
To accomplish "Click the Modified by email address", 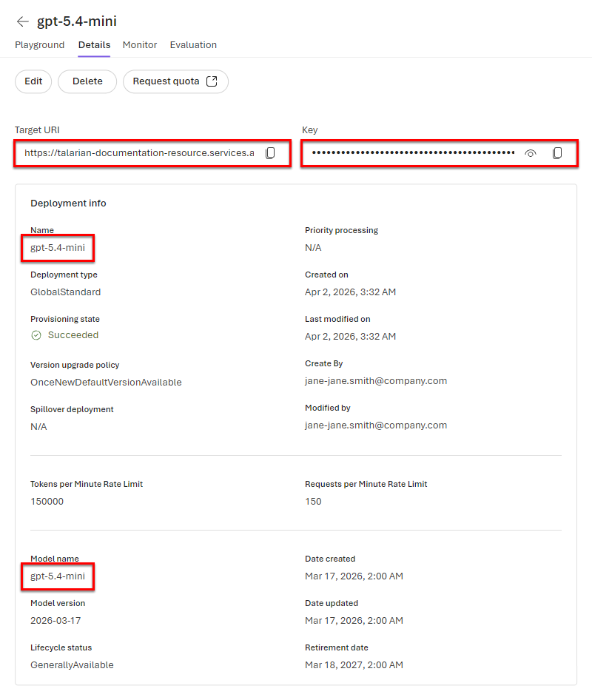I will [376, 425].
